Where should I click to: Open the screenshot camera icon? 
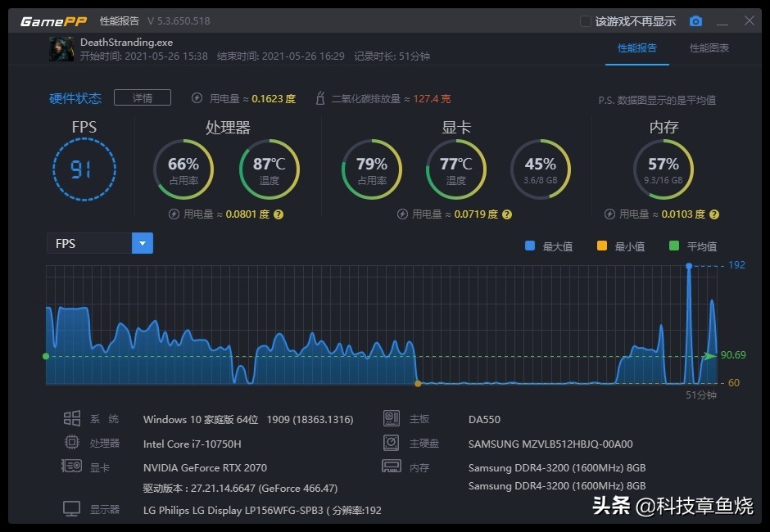click(695, 20)
